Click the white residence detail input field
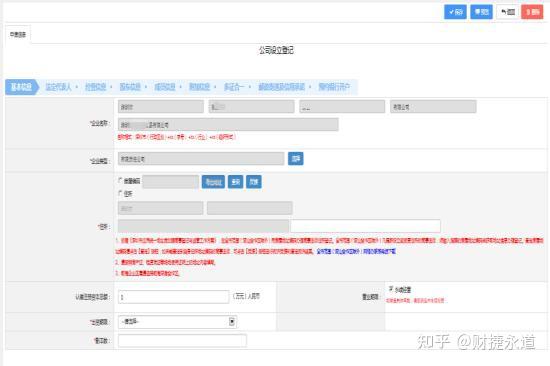The image size is (550, 366). 365,226
